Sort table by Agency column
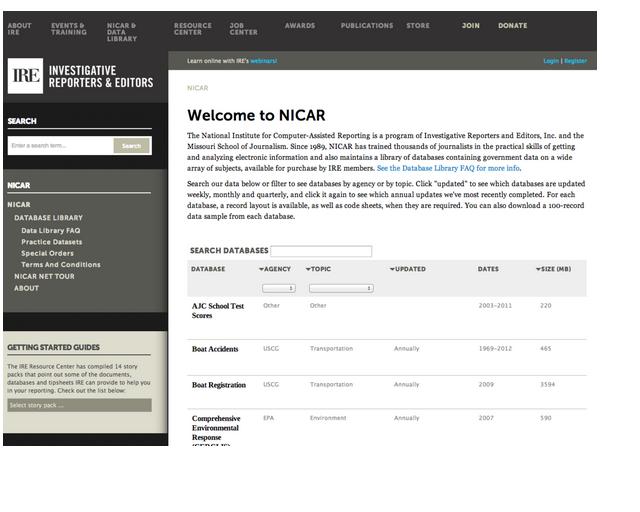Viewport: 640px width, 512px height. coord(275,269)
